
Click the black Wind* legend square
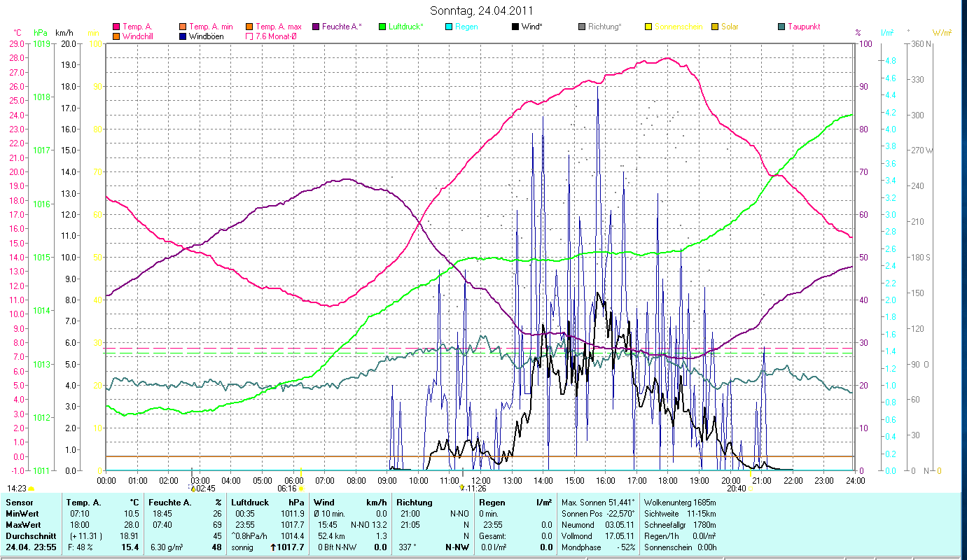click(515, 27)
